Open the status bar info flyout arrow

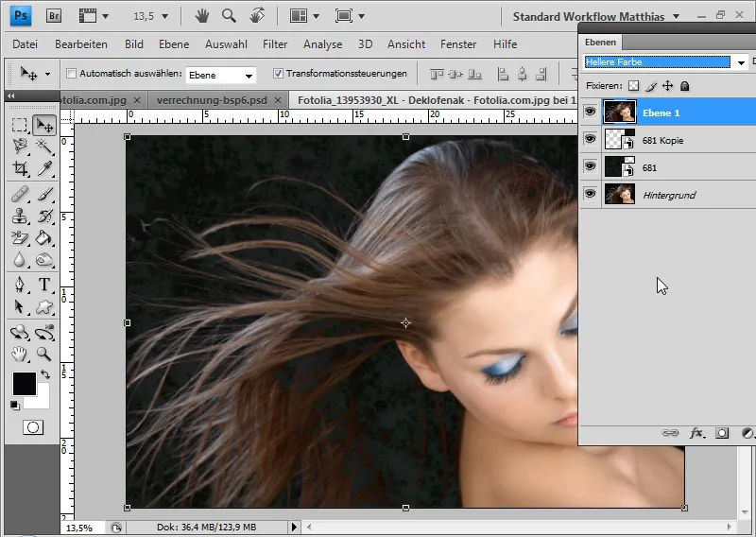pyautogui.click(x=294, y=527)
